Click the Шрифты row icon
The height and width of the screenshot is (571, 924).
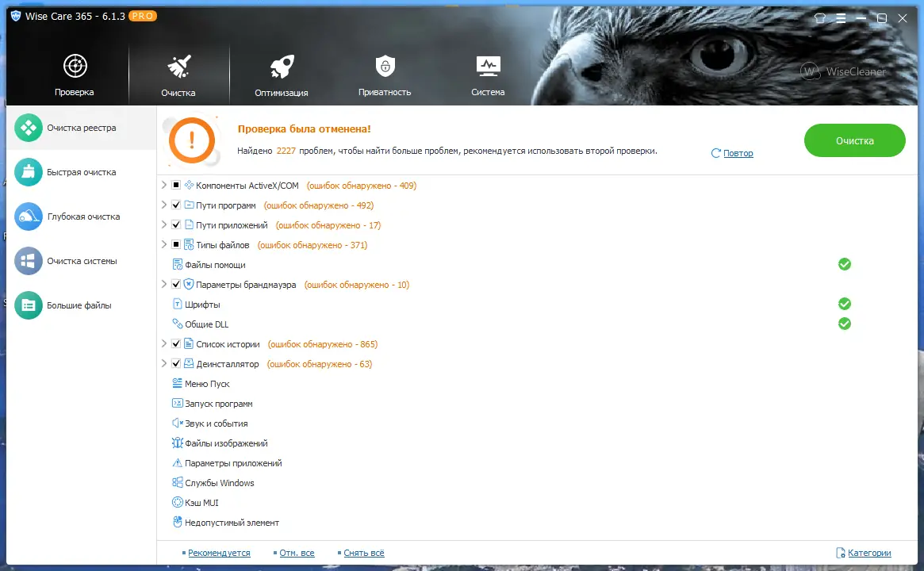[177, 304]
